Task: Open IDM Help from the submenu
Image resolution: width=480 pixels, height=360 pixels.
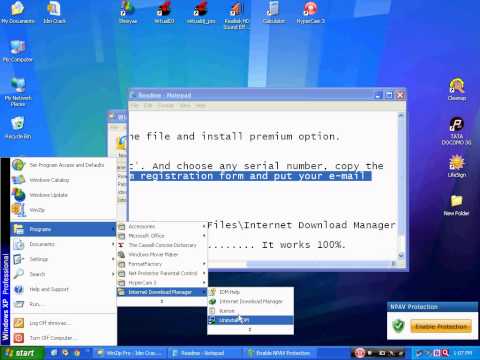Action: point(250,292)
